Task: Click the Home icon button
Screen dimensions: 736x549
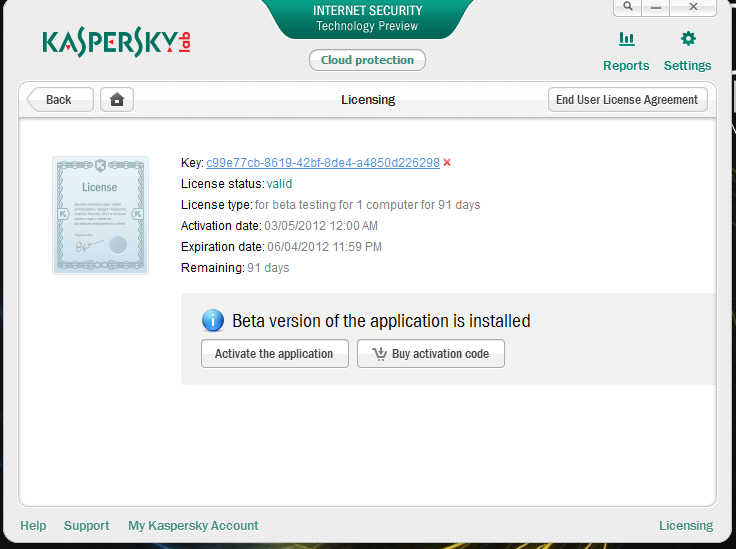Action: pyautogui.click(x=117, y=99)
